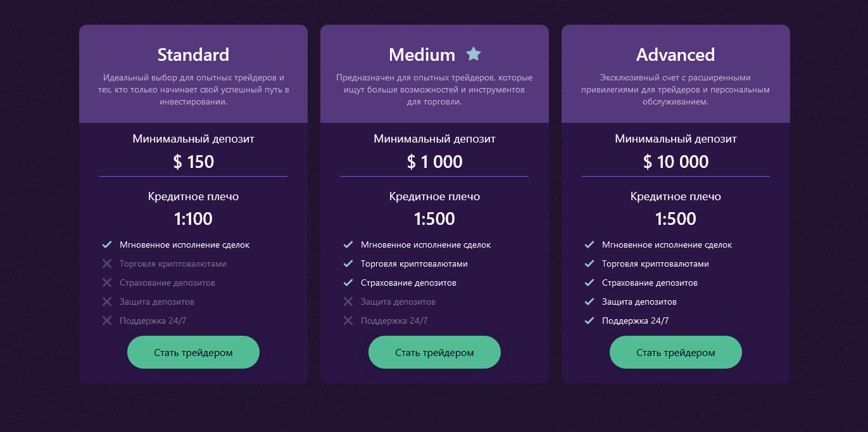Click the Advanced plan checkmark for Мгновенное исполнение сделок
This screenshot has height=432, width=868.
[589, 245]
